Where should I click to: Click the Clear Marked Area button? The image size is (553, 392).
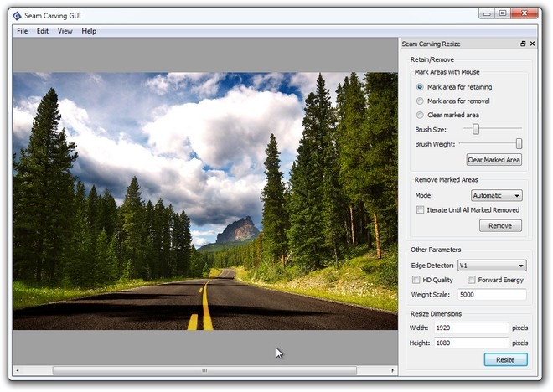click(494, 160)
